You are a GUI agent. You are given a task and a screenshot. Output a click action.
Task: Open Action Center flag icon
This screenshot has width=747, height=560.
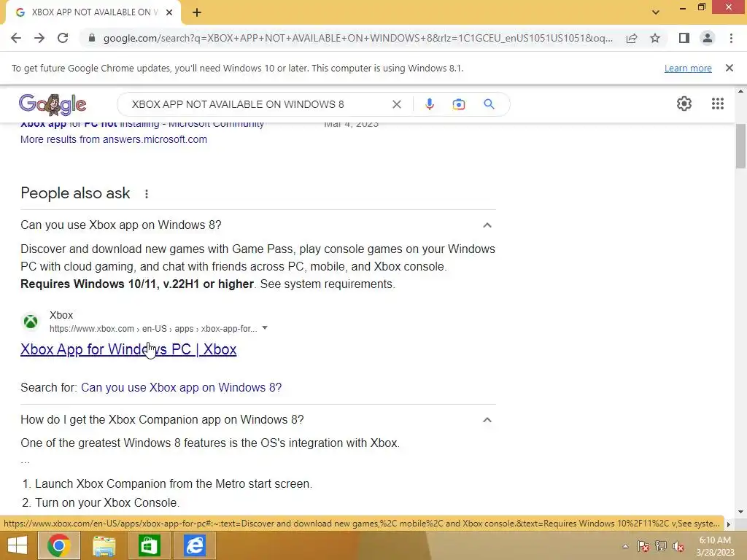click(643, 546)
